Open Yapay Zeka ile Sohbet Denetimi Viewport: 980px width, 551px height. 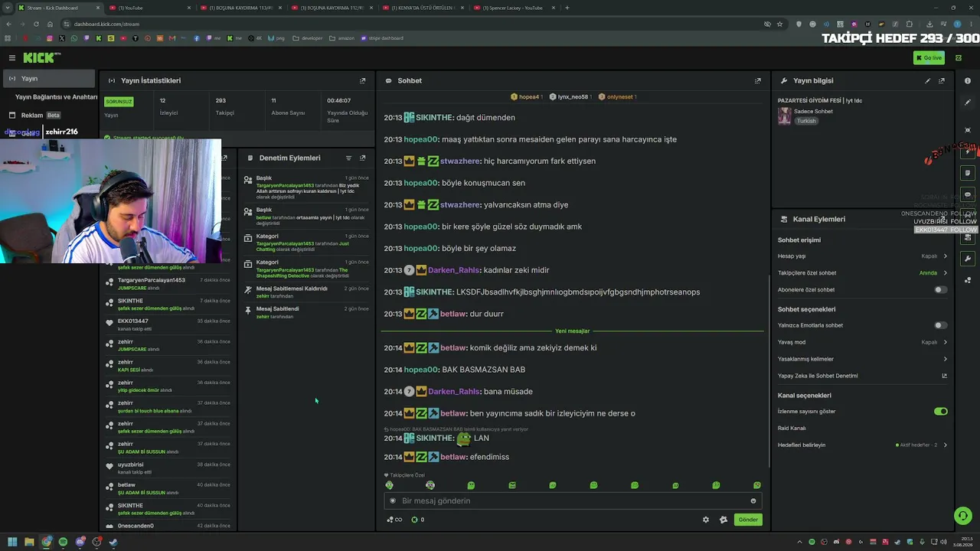point(818,376)
